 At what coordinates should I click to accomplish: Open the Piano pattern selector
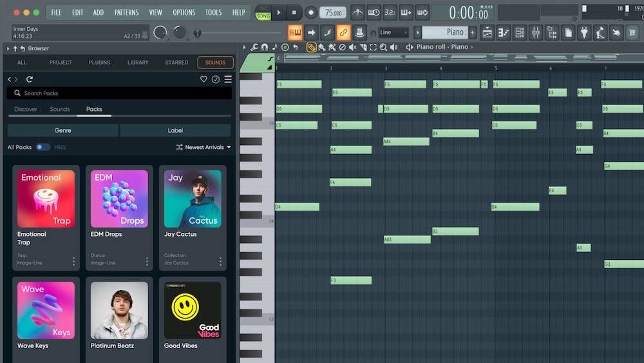coord(445,32)
